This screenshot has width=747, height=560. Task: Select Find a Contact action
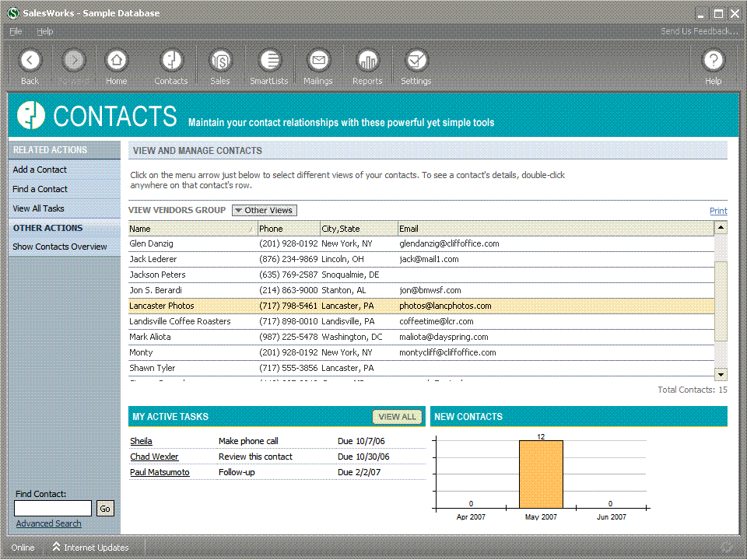pos(40,189)
